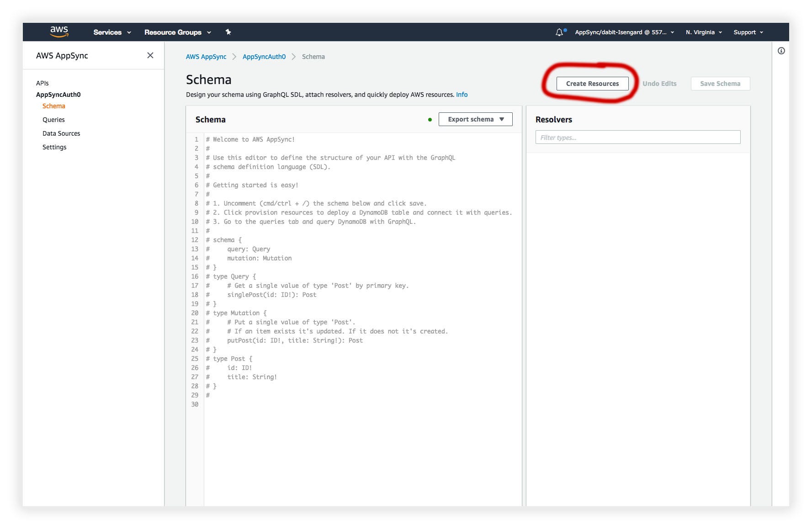Close the AWS AppSync side panel

pos(150,55)
